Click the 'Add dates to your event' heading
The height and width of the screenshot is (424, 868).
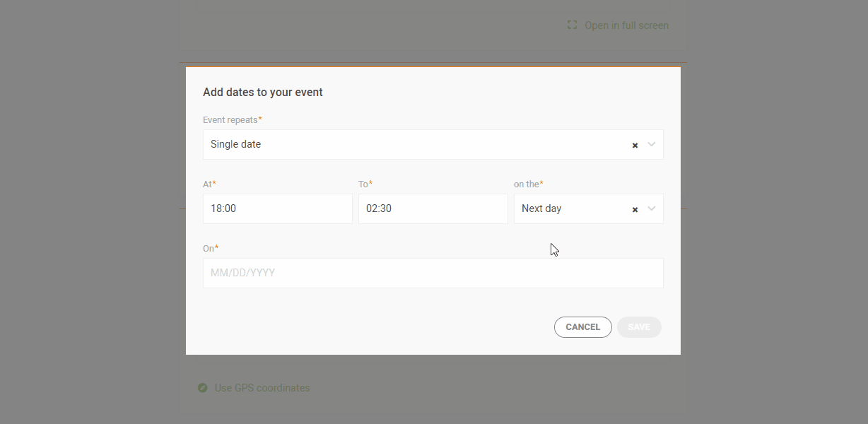pyautogui.click(x=263, y=92)
